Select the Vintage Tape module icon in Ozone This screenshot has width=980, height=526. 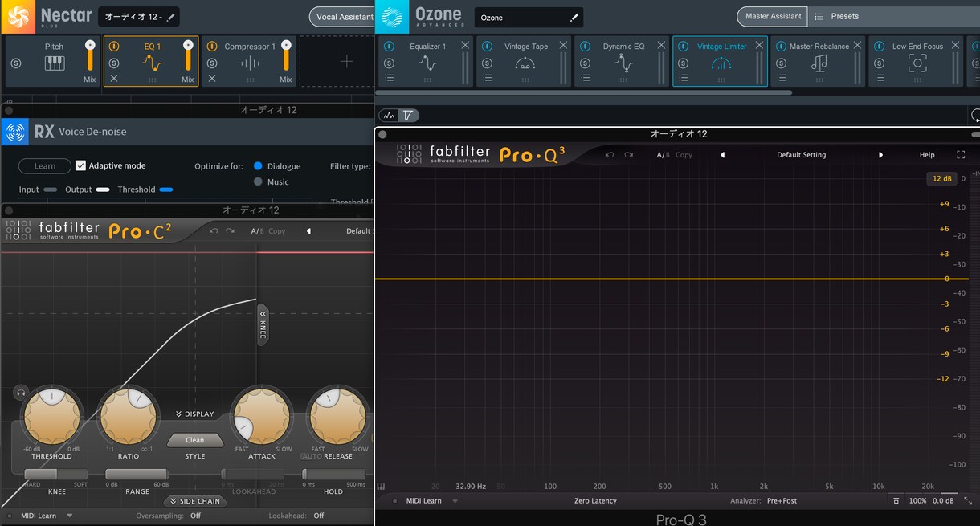click(x=525, y=63)
